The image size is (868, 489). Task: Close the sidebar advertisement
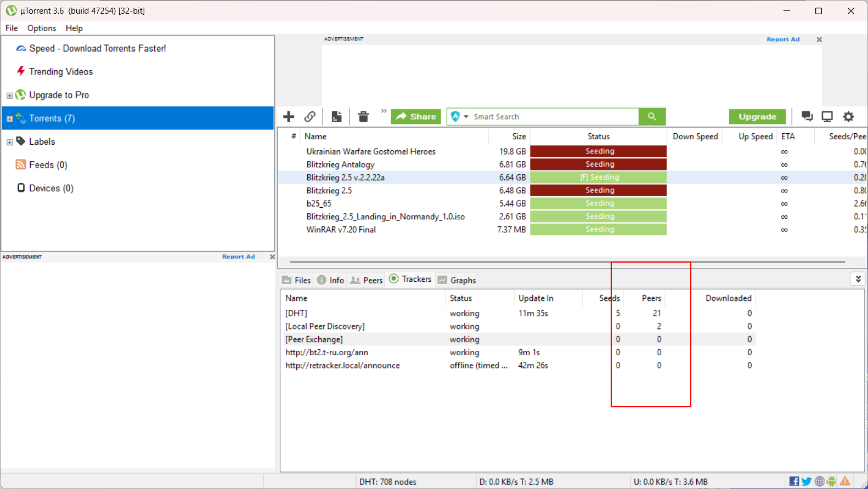tap(272, 257)
